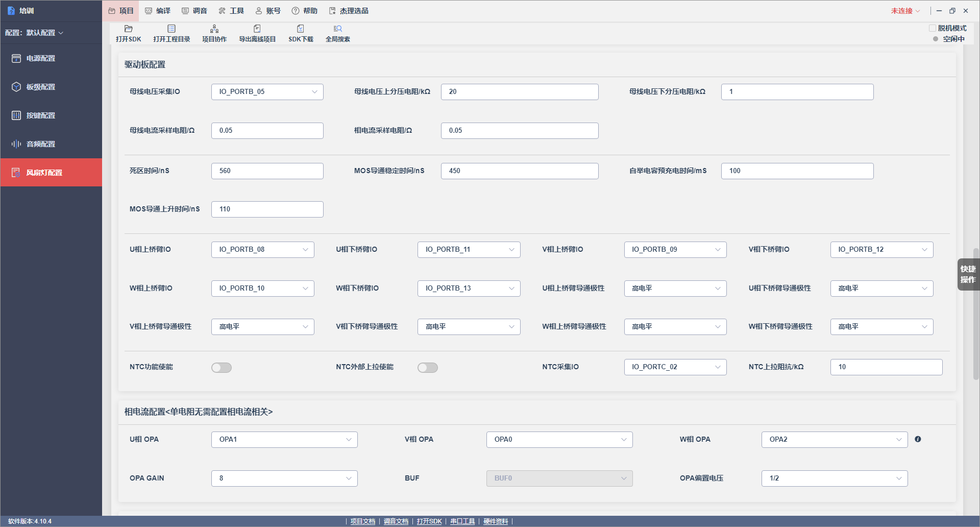The height and width of the screenshot is (527, 980).
Task: Expand the 配置: 默认配置 selector
Action: tap(34, 33)
